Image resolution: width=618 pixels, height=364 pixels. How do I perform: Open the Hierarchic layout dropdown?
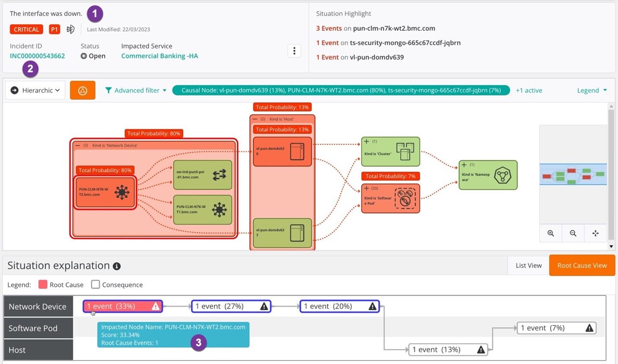pyautogui.click(x=35, y=90)
